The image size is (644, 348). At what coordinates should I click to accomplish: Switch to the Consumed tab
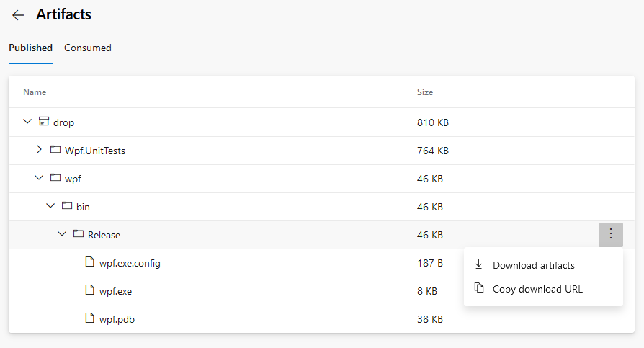click(88, 48)
